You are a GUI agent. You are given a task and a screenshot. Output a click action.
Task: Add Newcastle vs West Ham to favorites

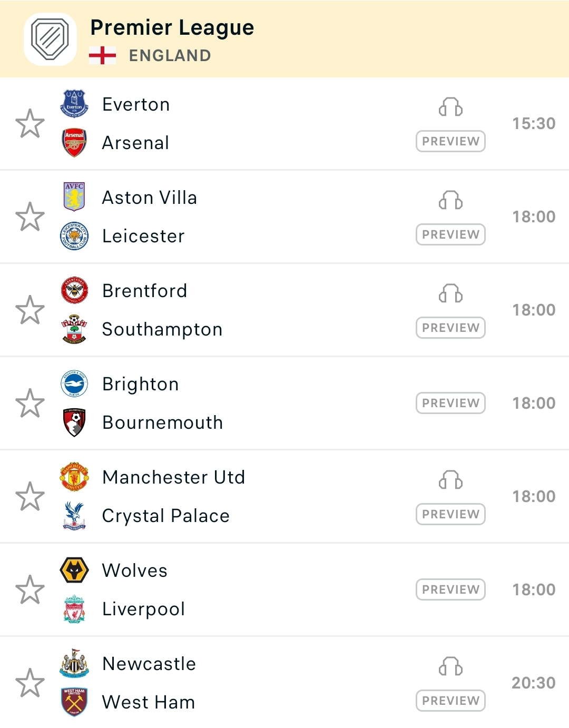tap(30, 683)
